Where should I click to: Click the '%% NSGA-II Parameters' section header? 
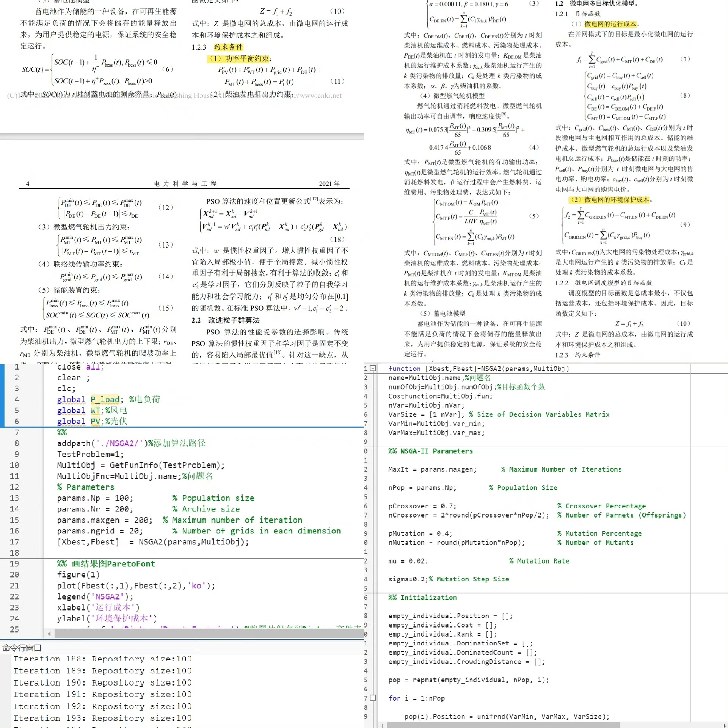[x=430, y=451]
